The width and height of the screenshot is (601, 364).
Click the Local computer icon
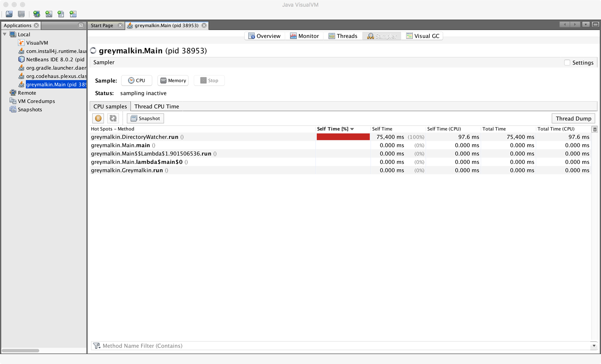point(13,34)
